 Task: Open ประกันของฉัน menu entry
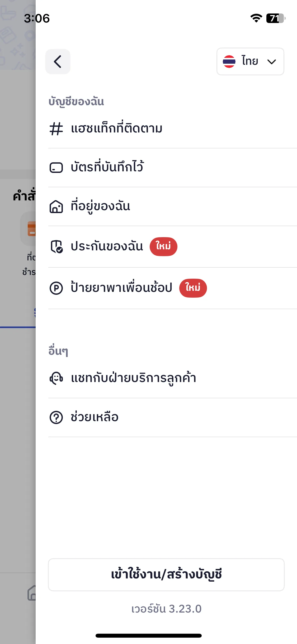[x=173, y=247]
